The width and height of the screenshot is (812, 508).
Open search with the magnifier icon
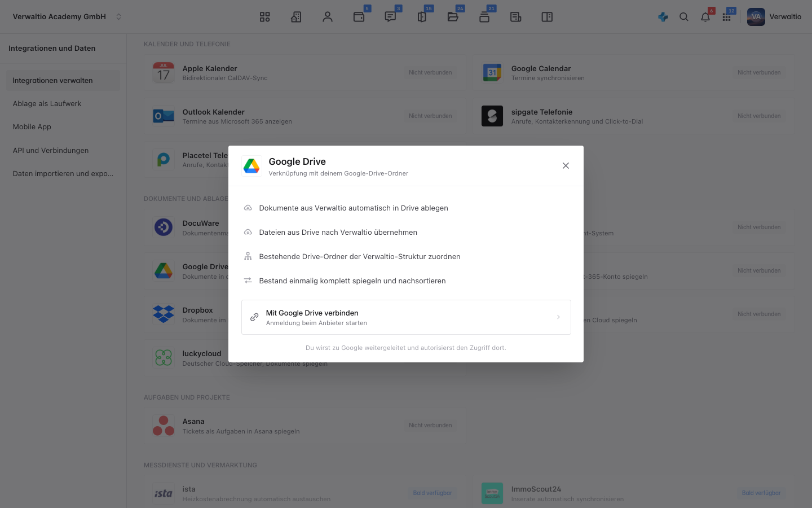[684, 17]
